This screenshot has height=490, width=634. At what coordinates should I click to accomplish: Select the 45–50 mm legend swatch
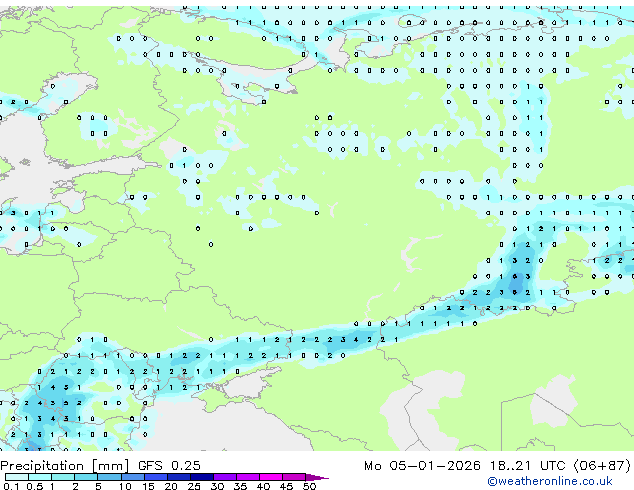pos(294,477)
